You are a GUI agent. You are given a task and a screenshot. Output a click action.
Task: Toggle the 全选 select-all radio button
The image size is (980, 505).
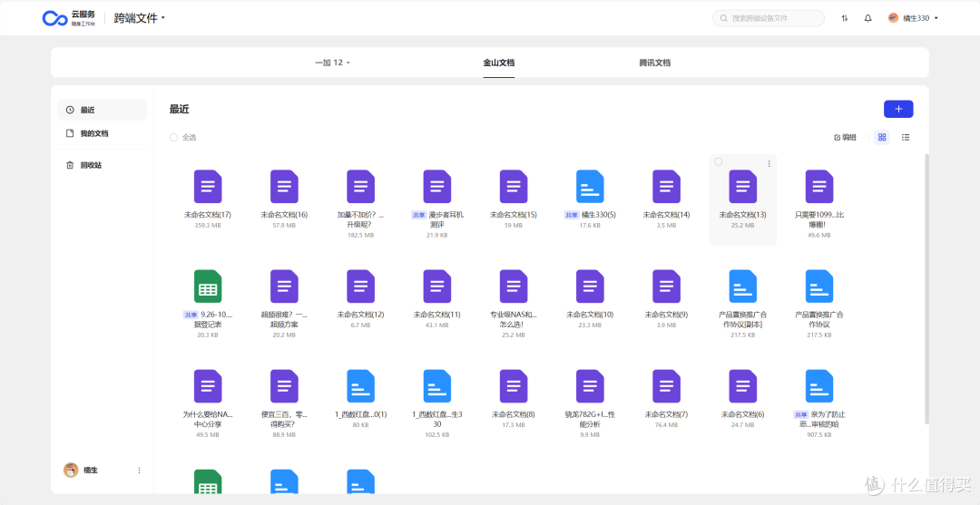pos(173,137)
